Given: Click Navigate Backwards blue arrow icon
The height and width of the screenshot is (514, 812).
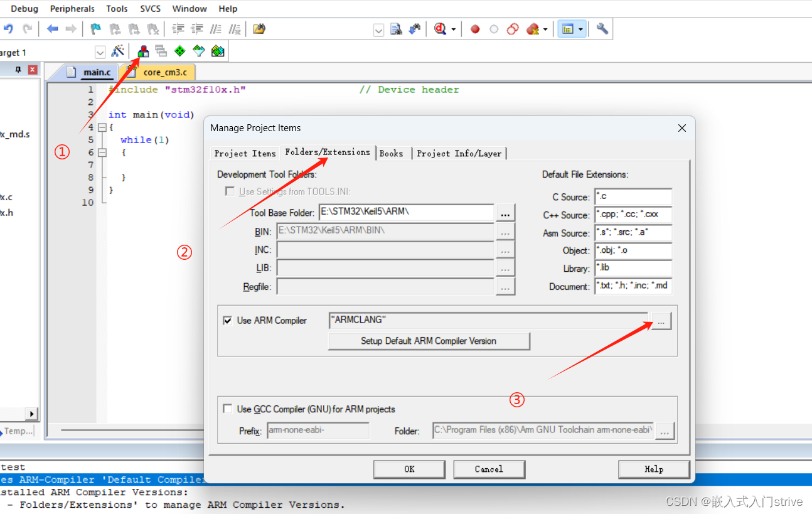Looking at the screenshot, I should tap(53, 29).
